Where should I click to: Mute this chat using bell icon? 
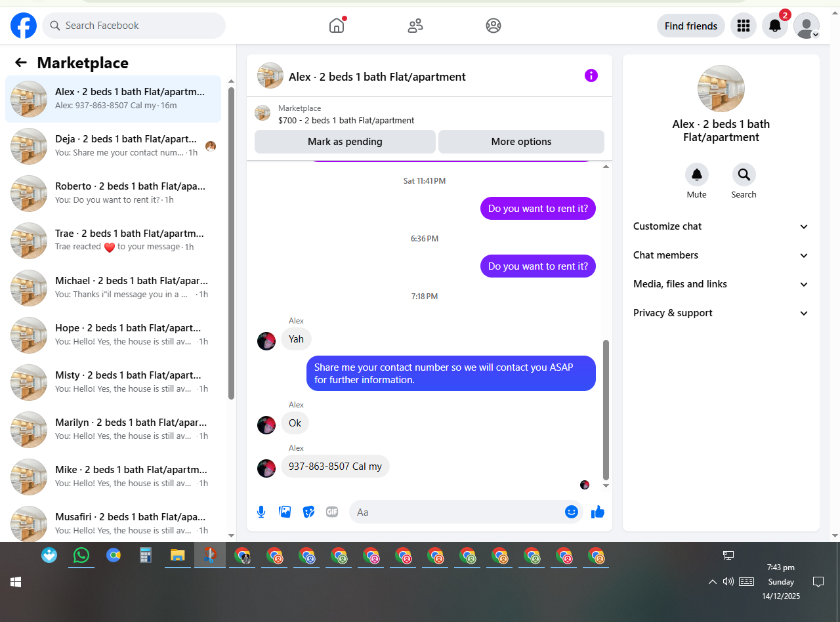click(697, 175)
